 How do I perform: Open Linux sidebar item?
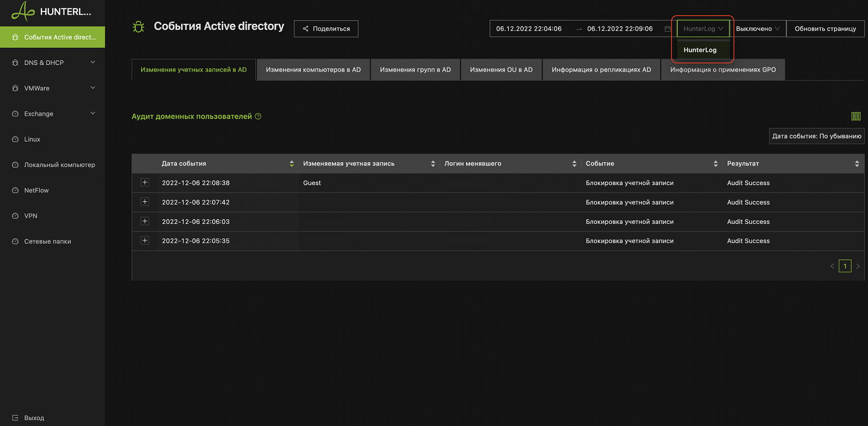tap(53, 139)
